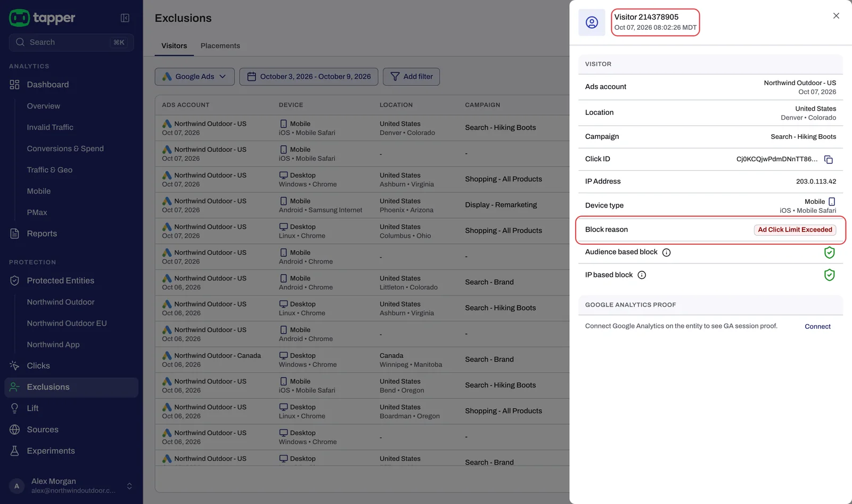Click the Connect Google Analytics link
This screenshot has height=504, width=852.
pyautogui.click(x=817, y=327)
